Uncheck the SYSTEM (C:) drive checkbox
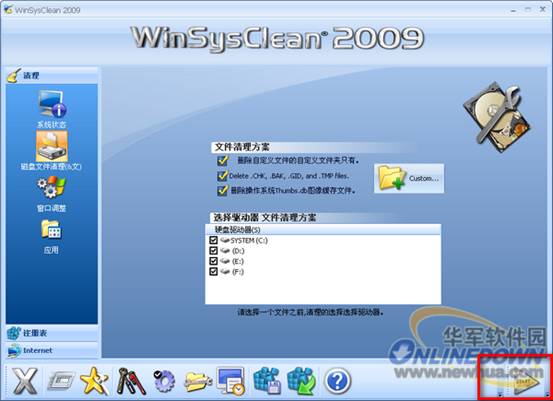 [213, 240]
